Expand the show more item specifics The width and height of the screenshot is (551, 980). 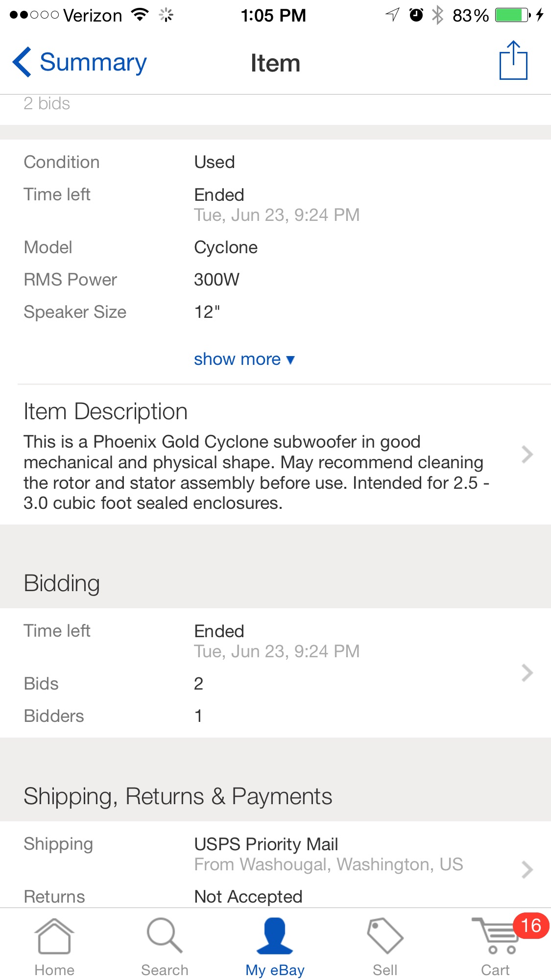coord(244,359)
